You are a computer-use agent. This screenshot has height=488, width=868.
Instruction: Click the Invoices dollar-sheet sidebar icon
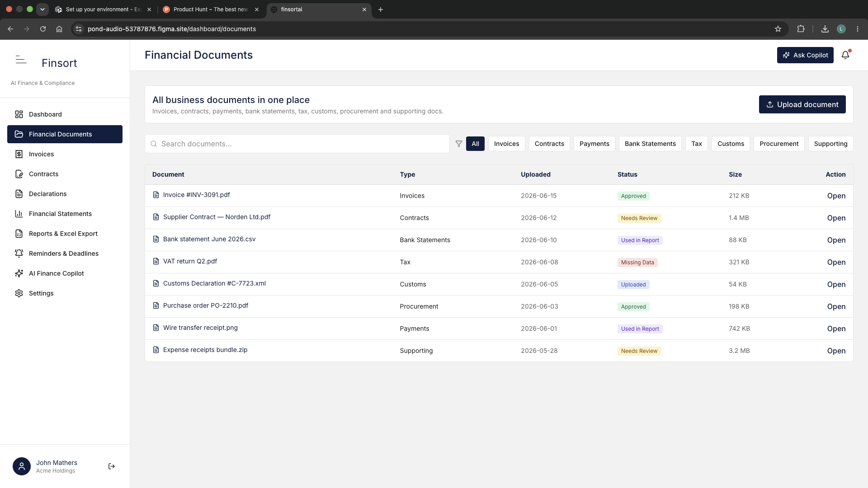click(19, 154)
